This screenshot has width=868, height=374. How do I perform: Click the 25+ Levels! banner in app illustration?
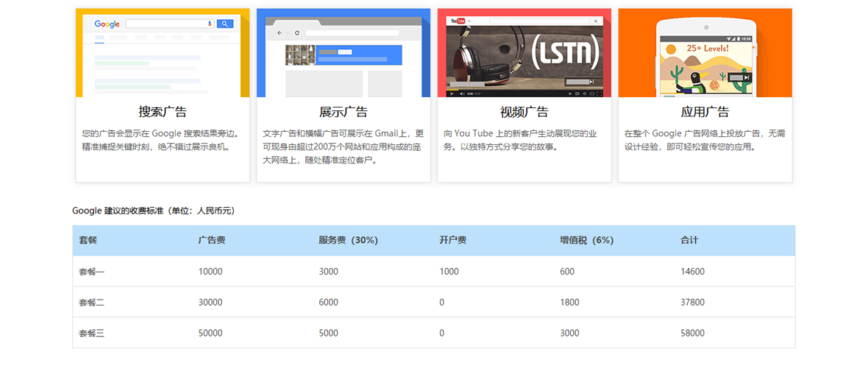pos(708,48)
